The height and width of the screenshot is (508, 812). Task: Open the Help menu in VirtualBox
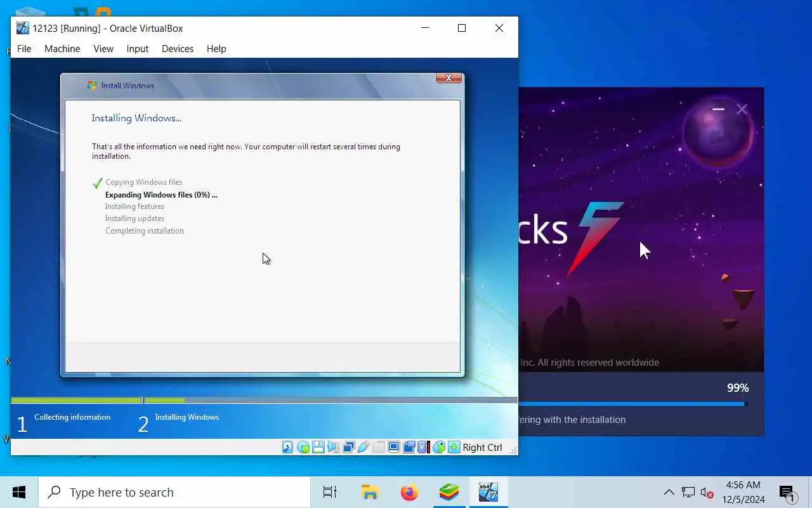[216, 49]
